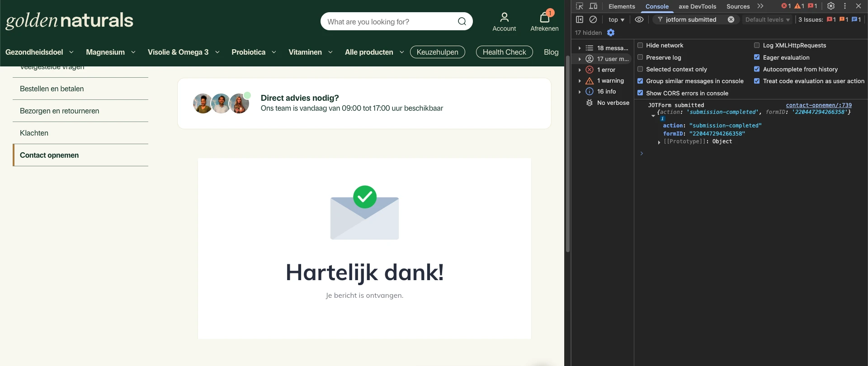Viewport: 868px width, 366px height.
Task: Open Contact opnemen sidebar item
Action: click(x=80, y=155)
